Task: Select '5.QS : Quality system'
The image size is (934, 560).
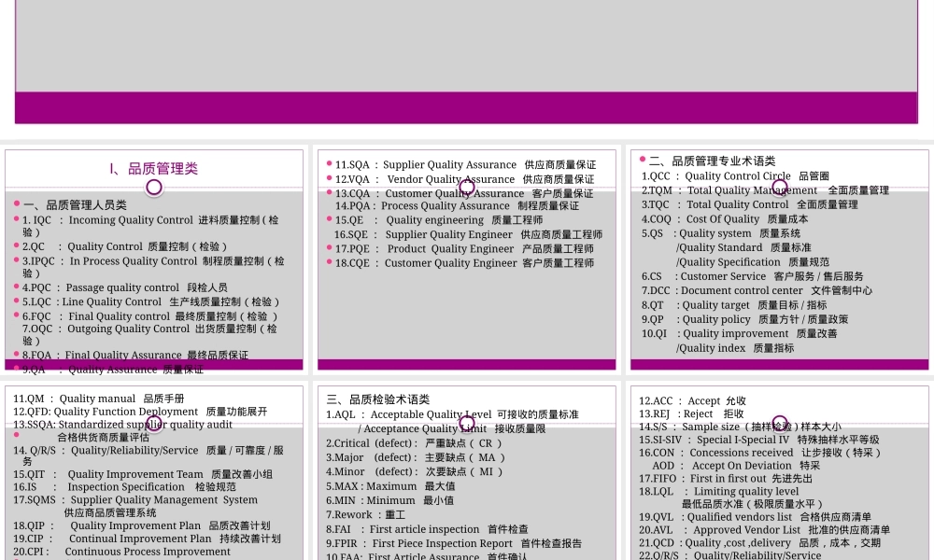Action: coord(697,233)
